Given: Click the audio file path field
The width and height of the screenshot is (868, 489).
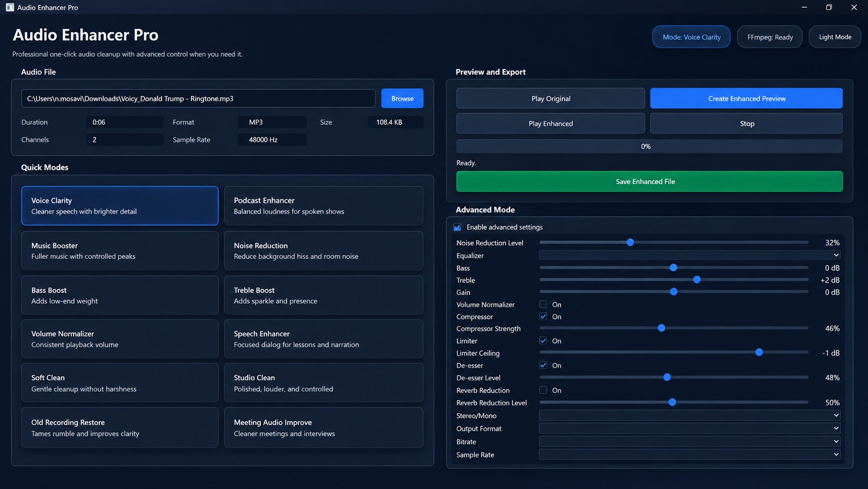Looking at the screenshot, I should [198, 98].
